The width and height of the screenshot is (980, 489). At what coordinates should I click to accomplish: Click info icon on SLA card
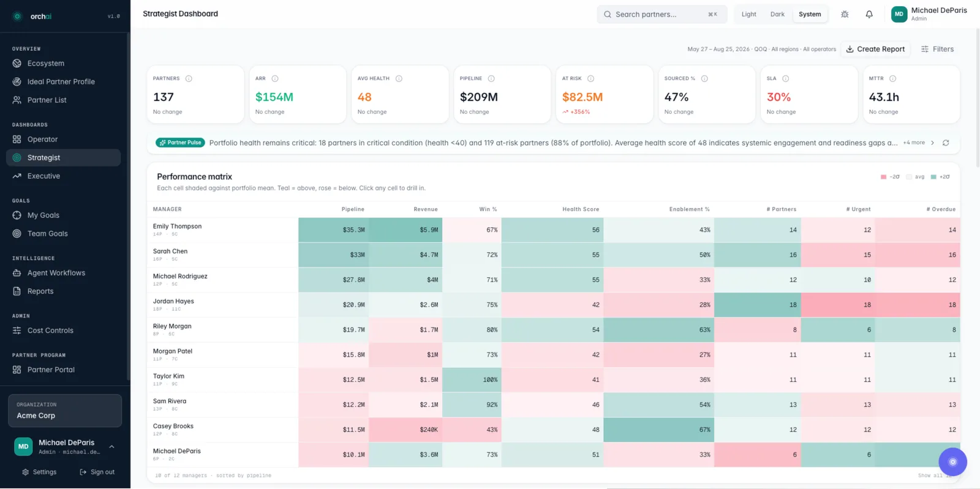click(785, 78)
